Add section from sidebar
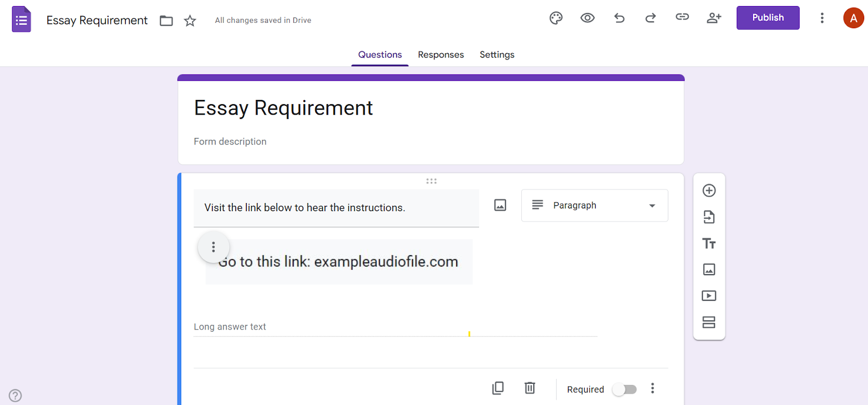 click(709, 322)
